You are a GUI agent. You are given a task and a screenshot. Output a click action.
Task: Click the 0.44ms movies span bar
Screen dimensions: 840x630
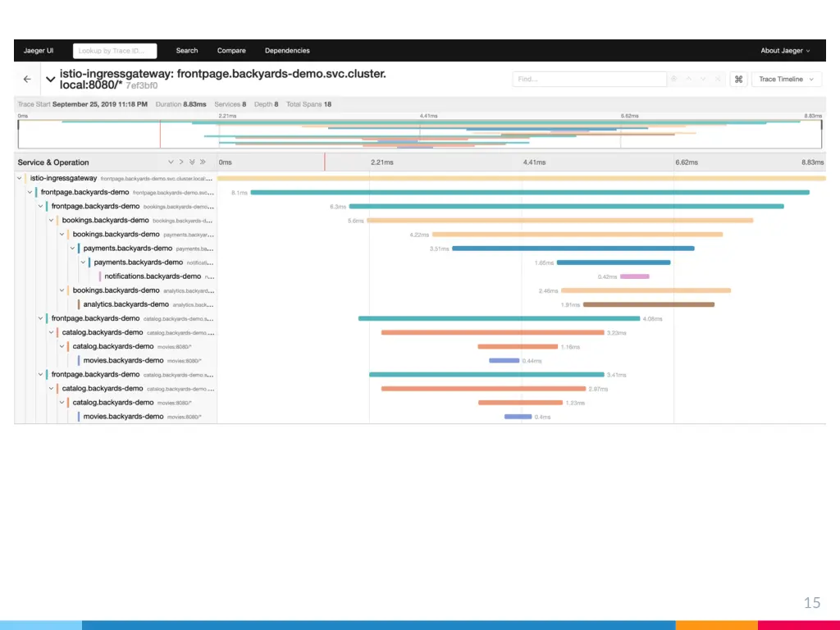pyautogui.click(x=504, y=361)
